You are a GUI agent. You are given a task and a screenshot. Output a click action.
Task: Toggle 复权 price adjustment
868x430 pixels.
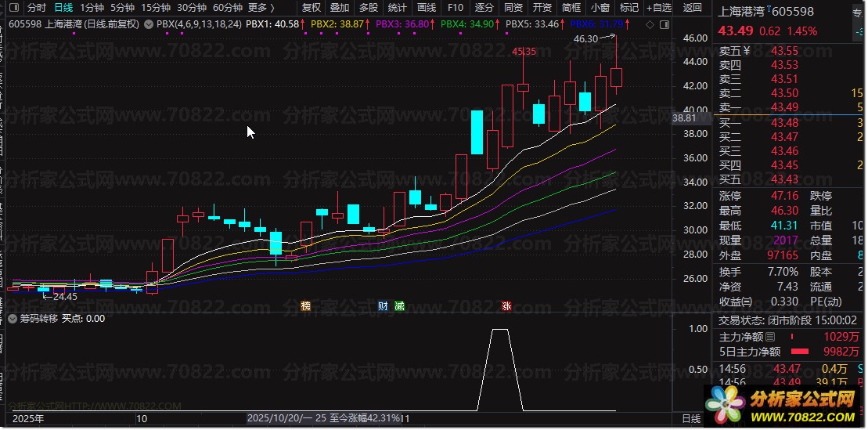[312, 8]
